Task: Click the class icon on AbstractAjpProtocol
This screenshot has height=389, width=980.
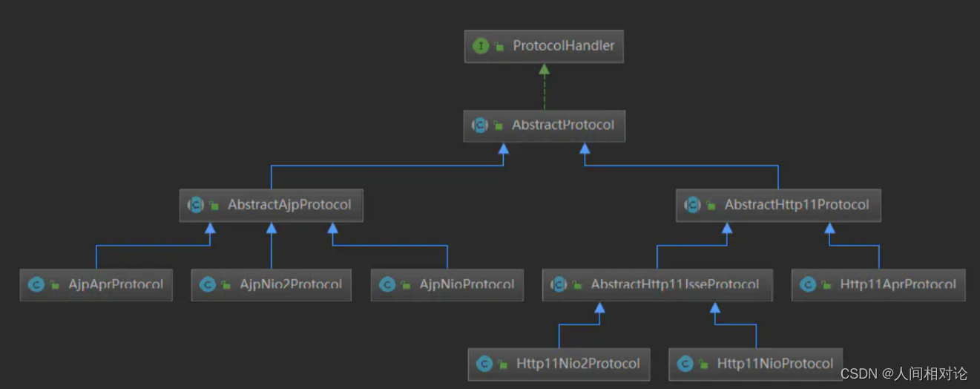Action: (197, 205)
